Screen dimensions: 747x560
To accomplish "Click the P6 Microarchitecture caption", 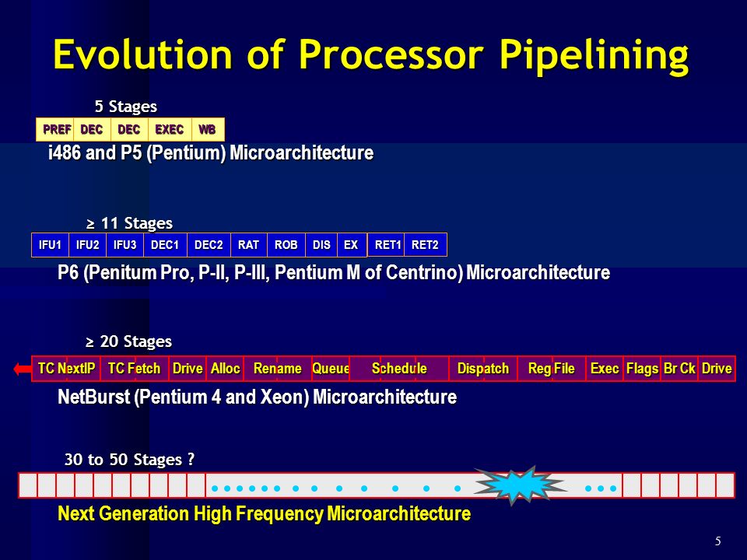I will (x=334, y=273).
